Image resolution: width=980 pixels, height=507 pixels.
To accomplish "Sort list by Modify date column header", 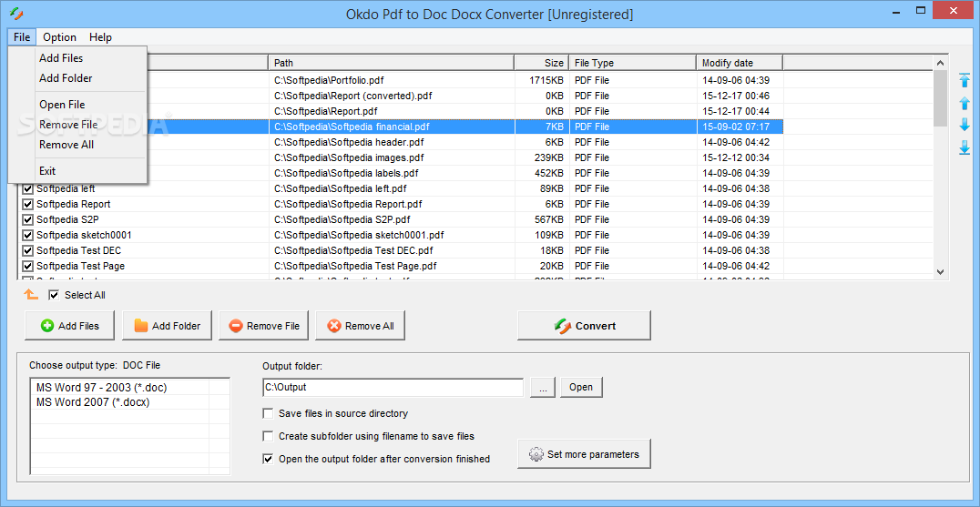I will tap(740, 63).
